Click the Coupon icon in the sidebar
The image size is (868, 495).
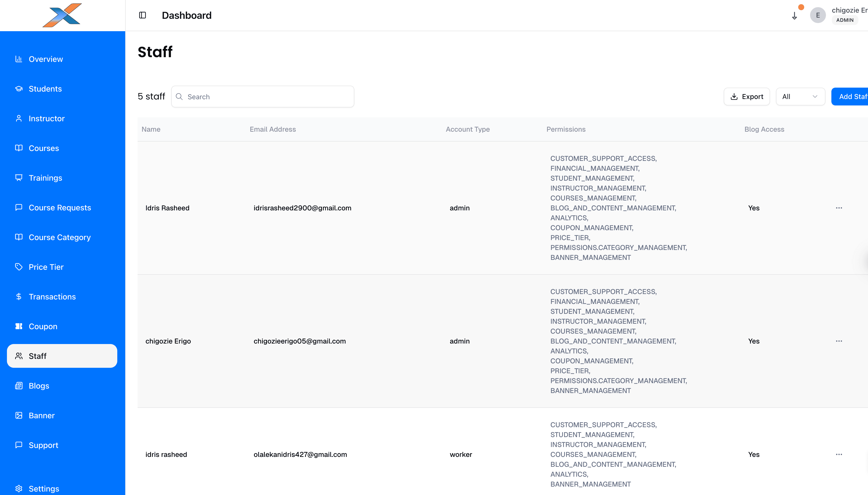pyautogui.click(x=19, y=326)
